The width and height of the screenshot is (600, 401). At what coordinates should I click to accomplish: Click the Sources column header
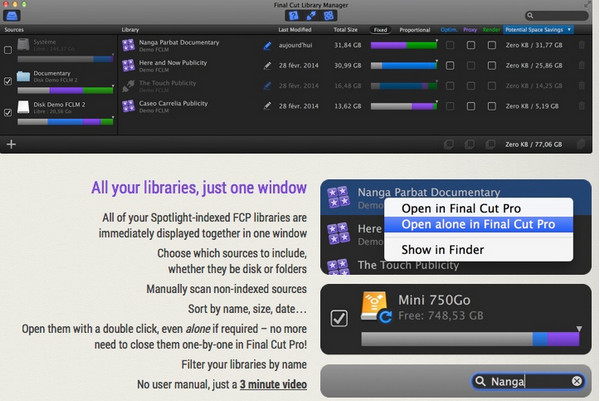[14, 29]
